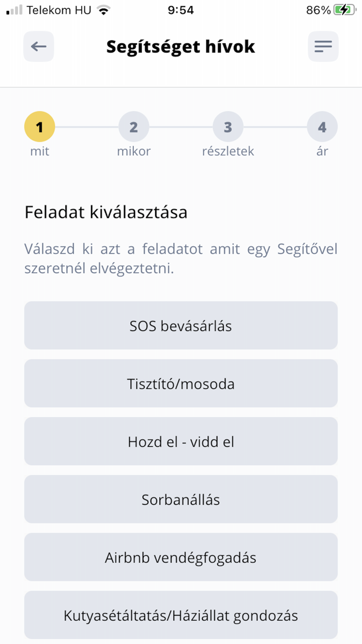
Task: Choose the SOS bevásárlás task
Action: click(x=181, y=325)
